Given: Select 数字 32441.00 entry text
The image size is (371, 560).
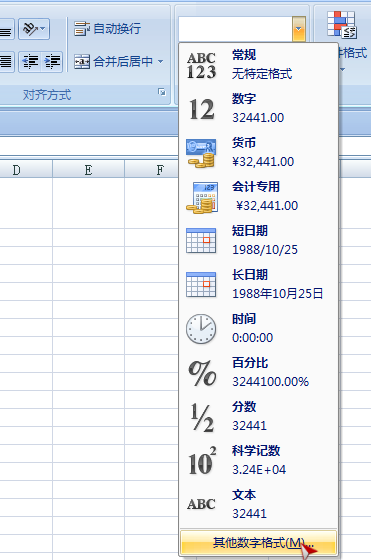Looking at the screenshot, I should tap(258, 108).
